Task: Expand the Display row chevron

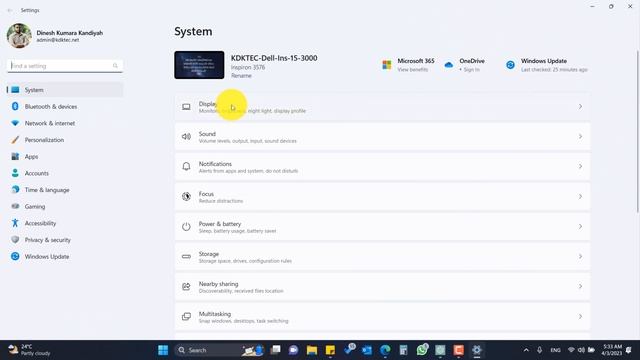Action: tap(580, 107)
